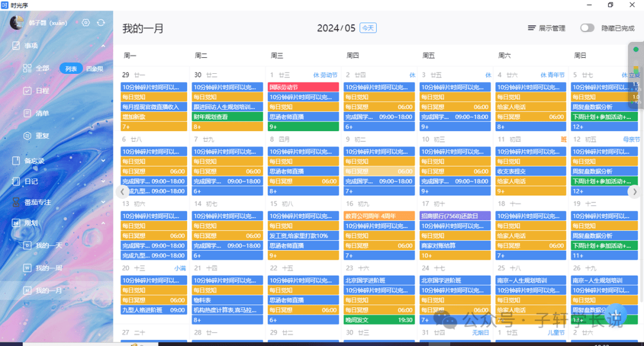Open 商家对账结算 event on May 17
Image resolution: width=644 pixels, height=346 pixels.
454,245
